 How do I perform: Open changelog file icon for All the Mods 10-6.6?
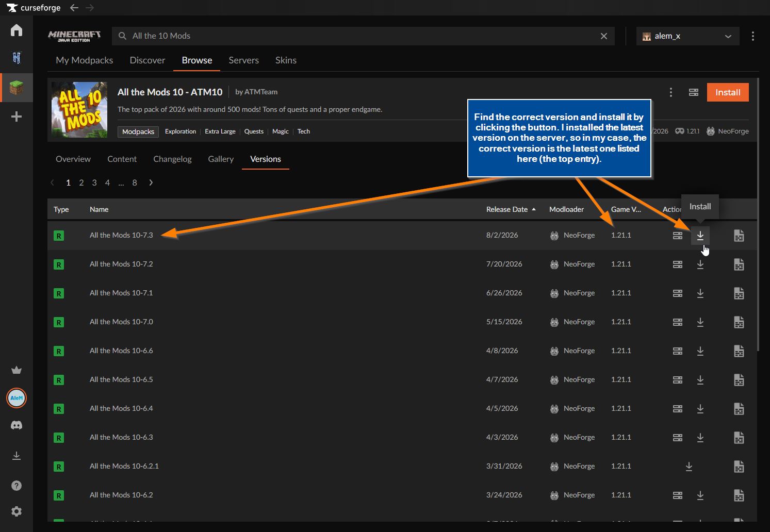click(739, 351)
